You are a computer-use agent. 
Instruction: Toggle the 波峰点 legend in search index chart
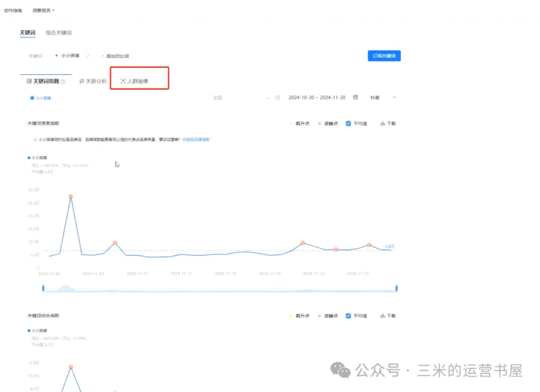click(x=326, y=123)
